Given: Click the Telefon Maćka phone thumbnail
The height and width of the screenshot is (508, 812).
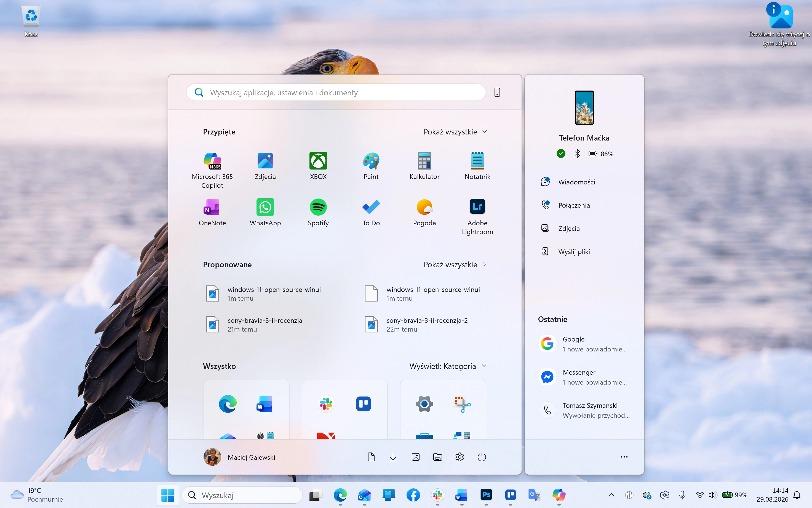Looking at the screenshot, I should pos(584,107).
